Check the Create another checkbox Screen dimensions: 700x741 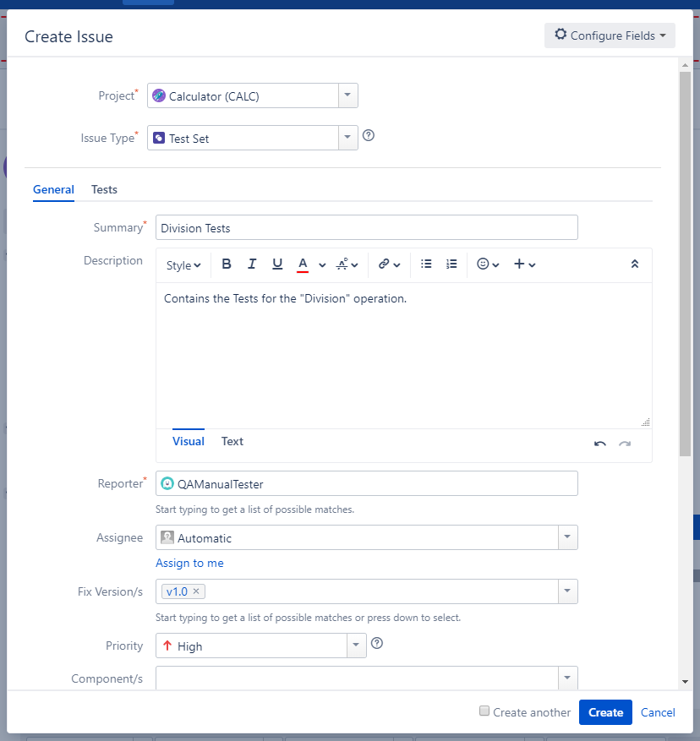[x=484, y=711]
